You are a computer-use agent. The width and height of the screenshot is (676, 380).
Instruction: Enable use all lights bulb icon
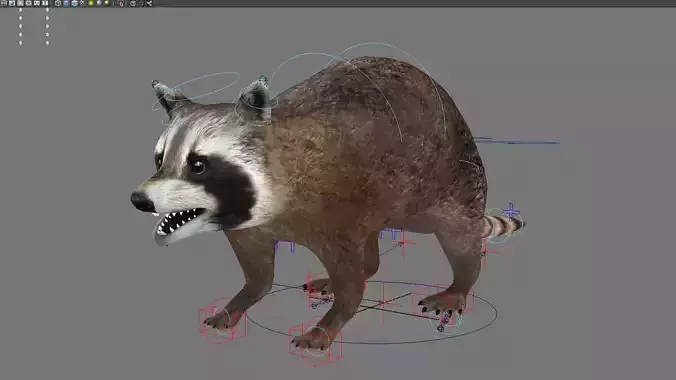pos(91,3)
